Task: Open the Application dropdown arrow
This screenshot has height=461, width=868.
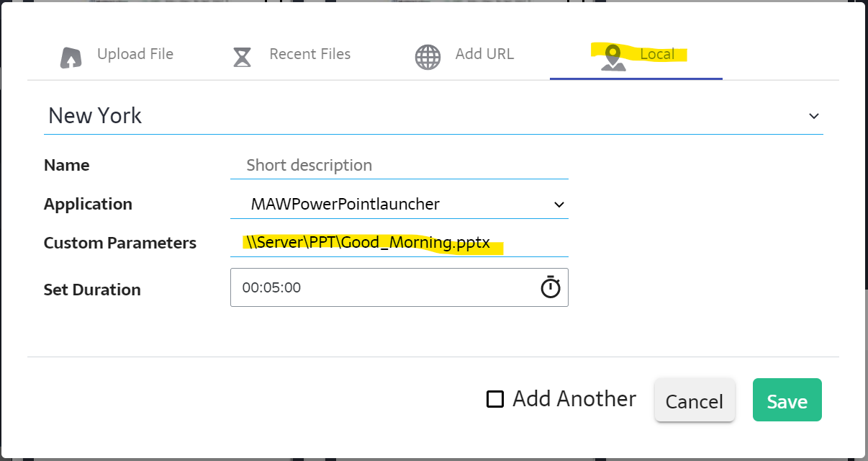Action: pyautogui.click(x=559, y=205)
